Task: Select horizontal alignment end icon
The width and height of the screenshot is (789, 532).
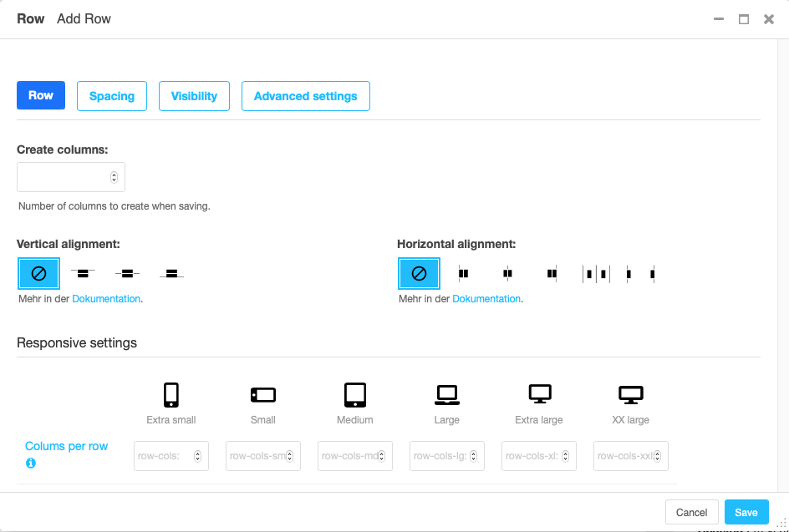Action: point(552,273)
